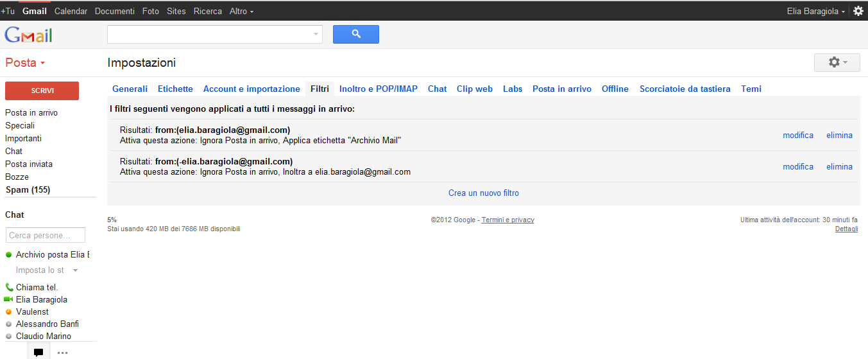Viewport: 868px width, 359px height.
Task: Click the Chat section header in sidebar
Action: tap(15, 215)
